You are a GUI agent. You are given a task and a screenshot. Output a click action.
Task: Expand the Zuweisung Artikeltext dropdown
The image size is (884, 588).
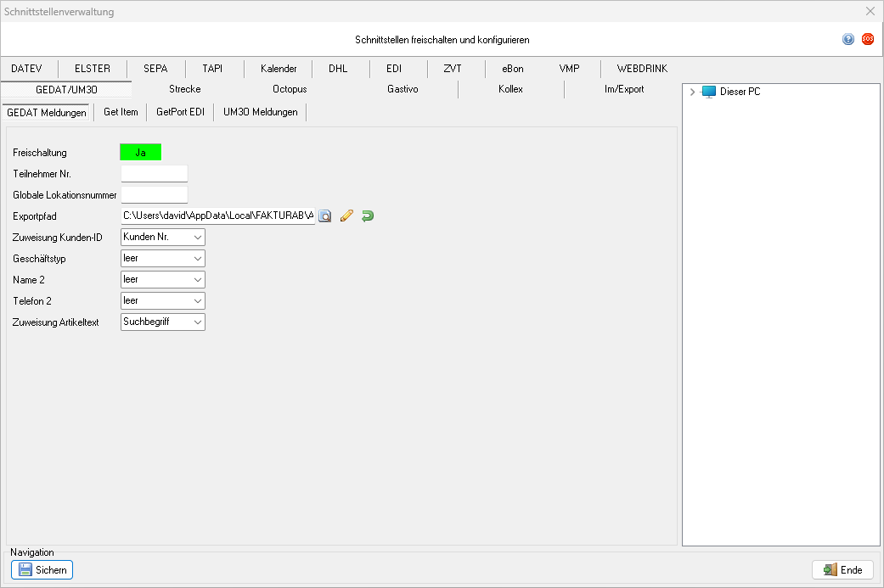[163, 322]
